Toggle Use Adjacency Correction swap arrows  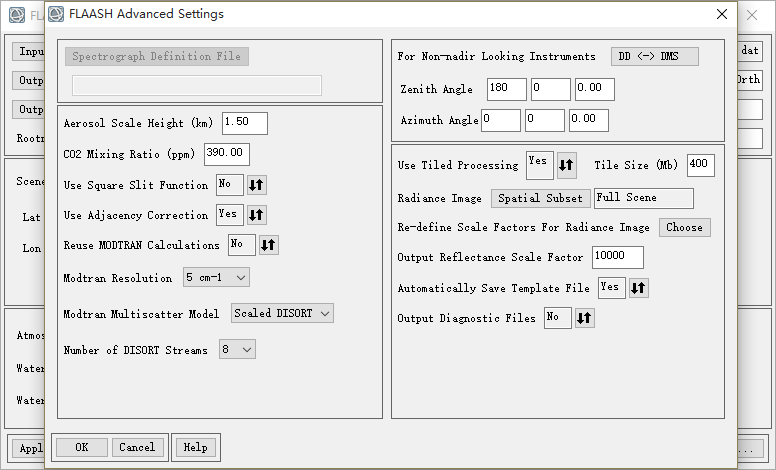point(257,215)
